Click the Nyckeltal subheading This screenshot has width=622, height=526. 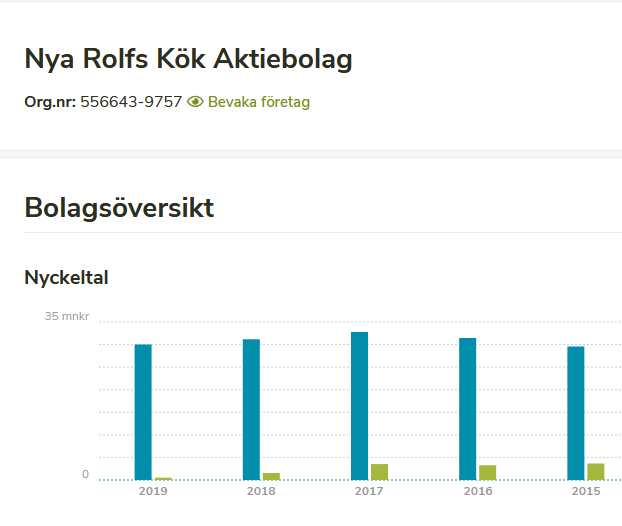point(66,277)
